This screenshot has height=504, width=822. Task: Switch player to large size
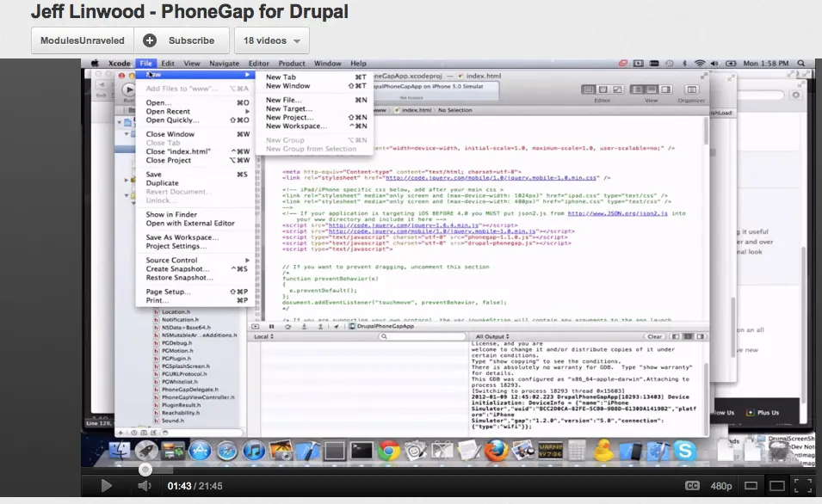(x=776, y=486)
